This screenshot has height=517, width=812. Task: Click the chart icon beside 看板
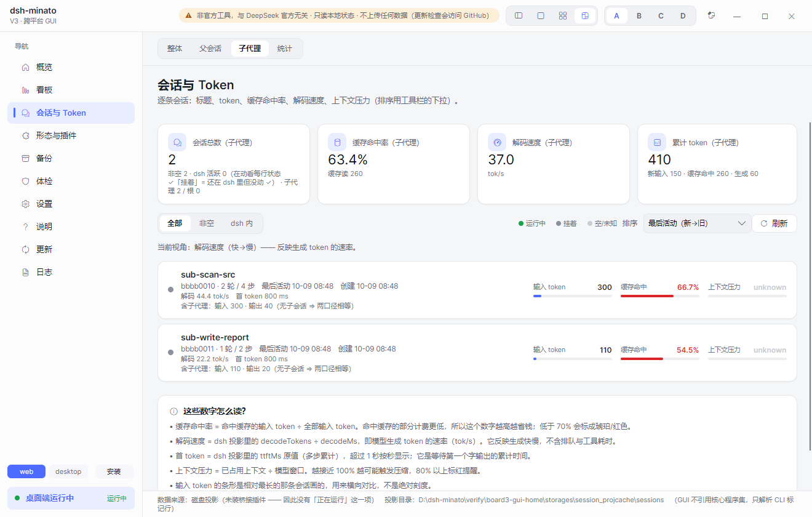(x=25, y=90)
